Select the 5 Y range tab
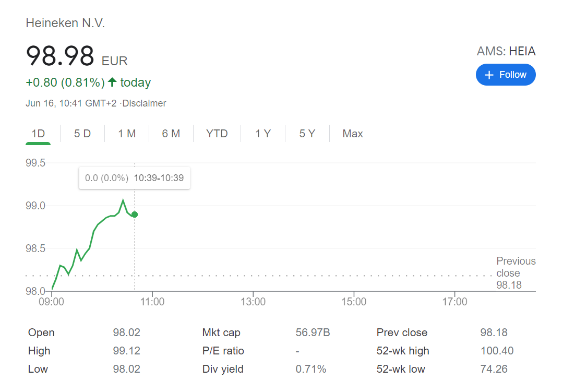The image size is (563, 392). coord(307,134)
